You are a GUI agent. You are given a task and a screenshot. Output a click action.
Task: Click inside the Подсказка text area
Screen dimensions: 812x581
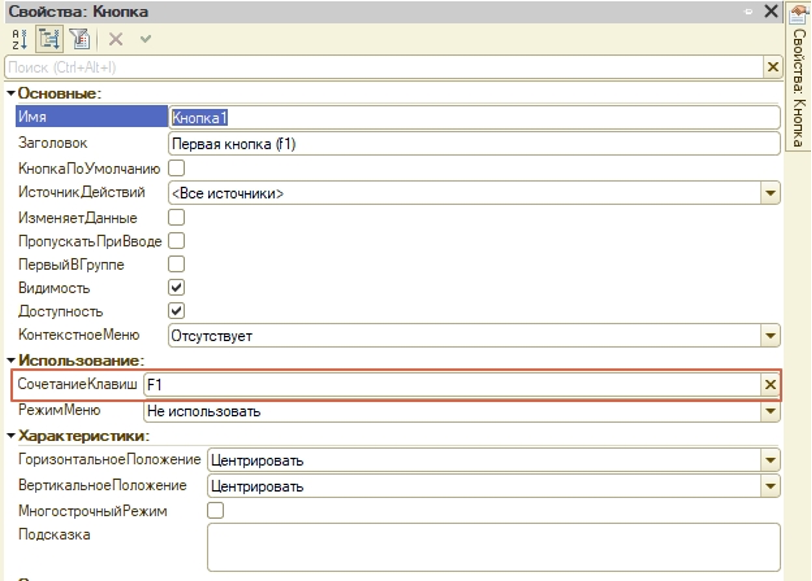pos(494,547)
